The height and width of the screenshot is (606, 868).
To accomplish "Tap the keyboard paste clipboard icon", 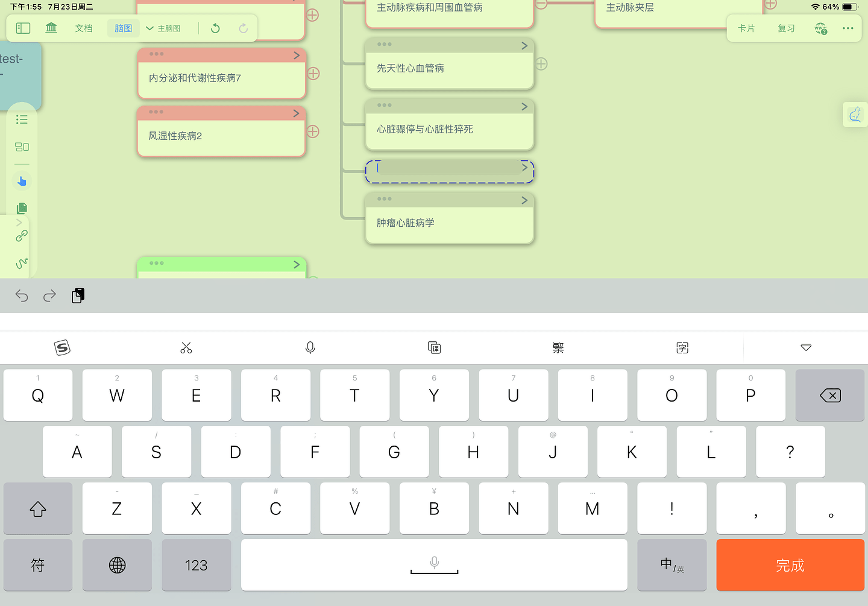I will (x=78, y=295).
